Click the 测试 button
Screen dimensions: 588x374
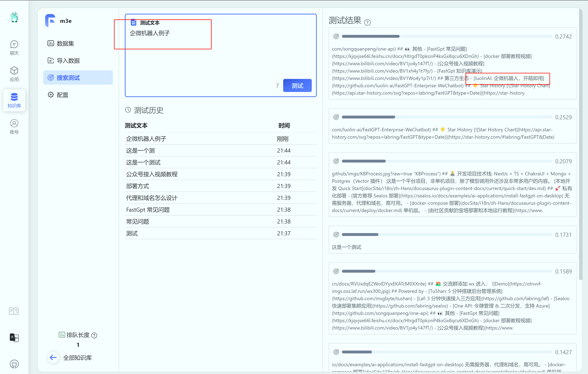(297, 85)
